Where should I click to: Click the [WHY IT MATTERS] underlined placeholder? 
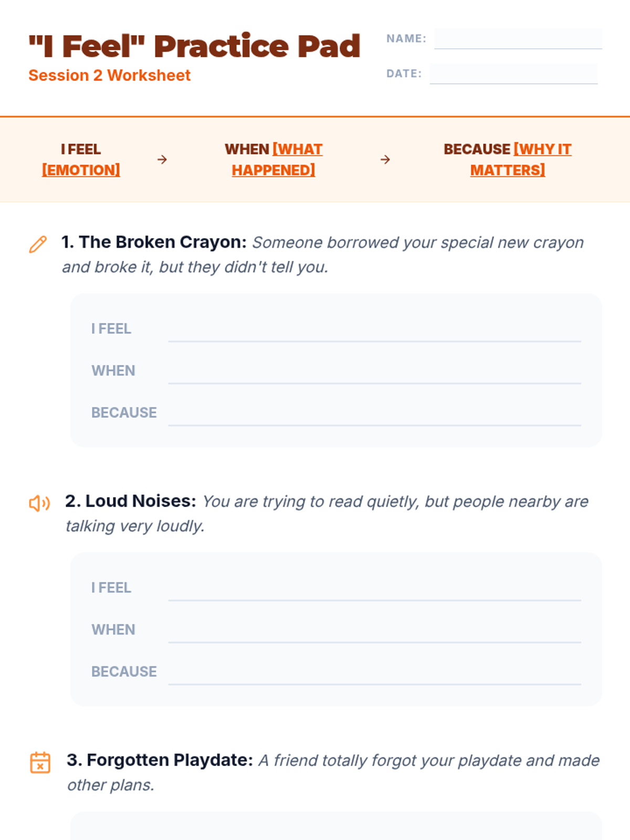(508, 170)
